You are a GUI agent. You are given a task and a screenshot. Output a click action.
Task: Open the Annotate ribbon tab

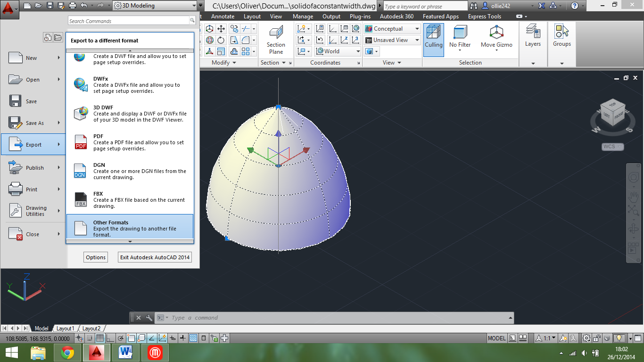click(223, 16)
